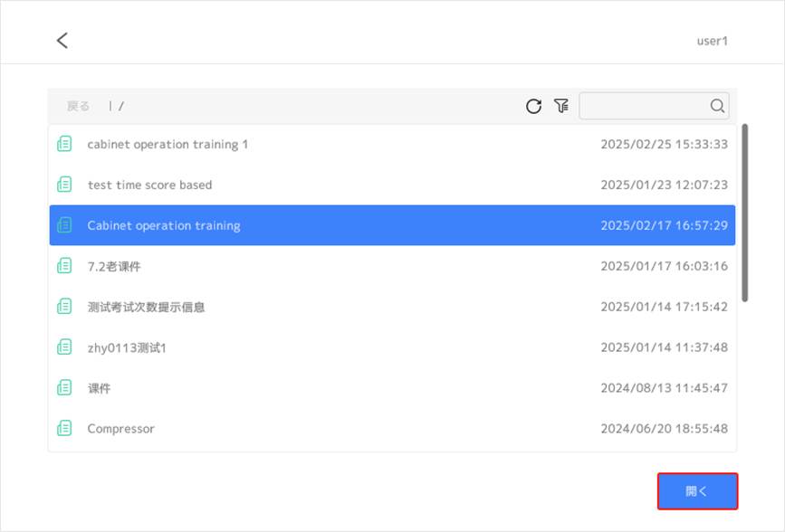The height and width of the screenshot is (532, 785).
Task: Select 测试考试次数提示信息 item
Action: tap(393, 307)
